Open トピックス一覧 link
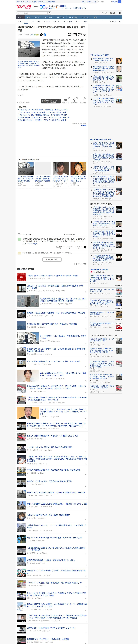 tap(115, 22)
